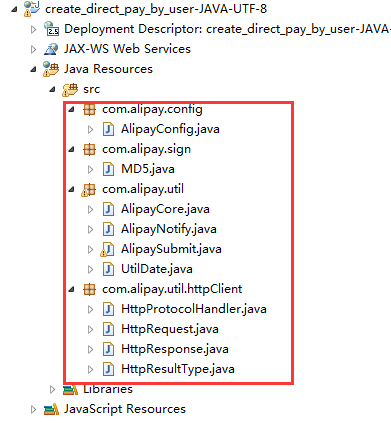
Task: Click the Deployment Descriptor icon
Action: pos(51,29)
